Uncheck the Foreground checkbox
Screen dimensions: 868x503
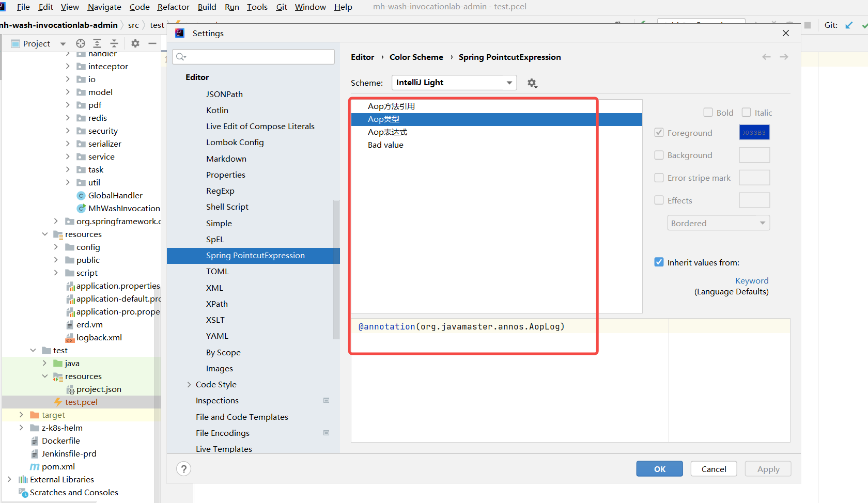coord(659,132)
